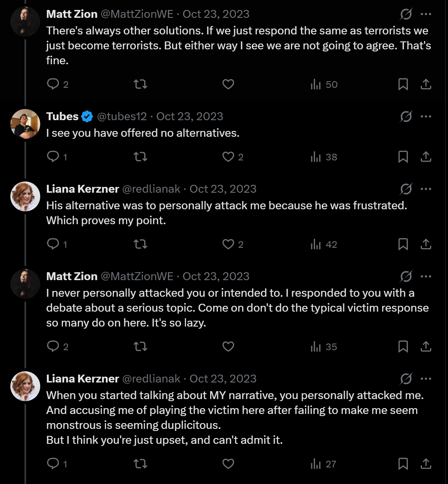Open @redlianak handle link on 'proves my point' tweet

pos(151,189)
